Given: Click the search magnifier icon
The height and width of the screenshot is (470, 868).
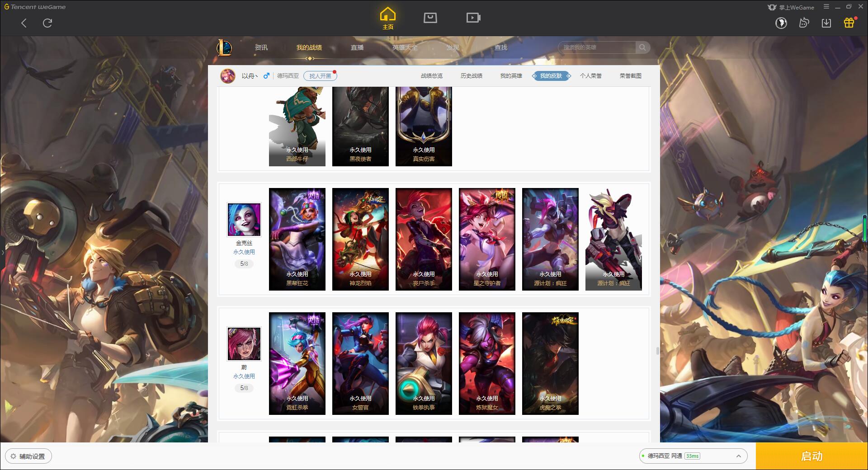Looking at the screenshot, I should pos(642,47).
